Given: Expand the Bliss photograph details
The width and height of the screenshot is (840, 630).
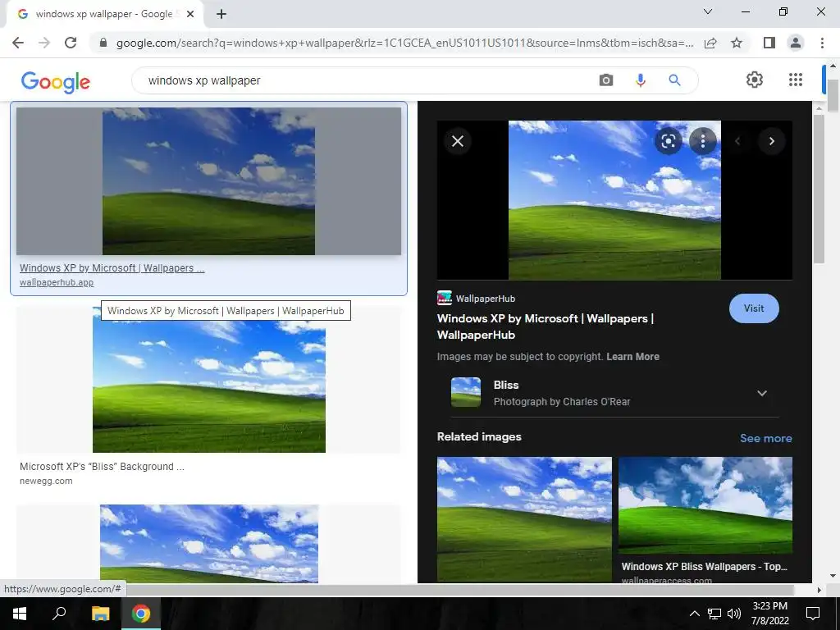Looking at the screenshot, I should pyautogui.click(x=762, y=393).
